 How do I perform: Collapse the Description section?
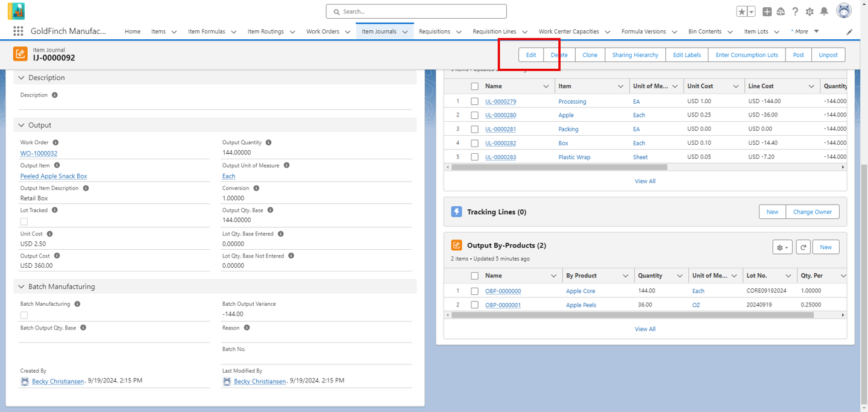(x=22, y=78)
